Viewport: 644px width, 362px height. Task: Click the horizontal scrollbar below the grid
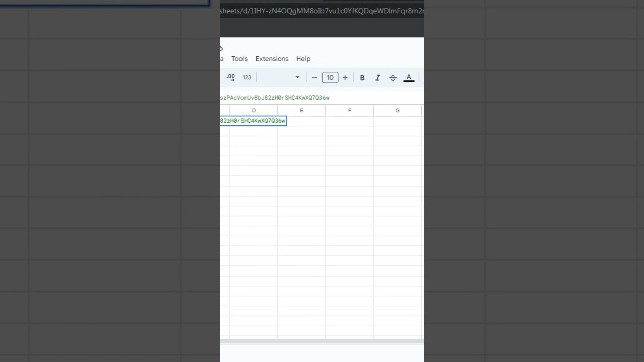pos(322,341)
